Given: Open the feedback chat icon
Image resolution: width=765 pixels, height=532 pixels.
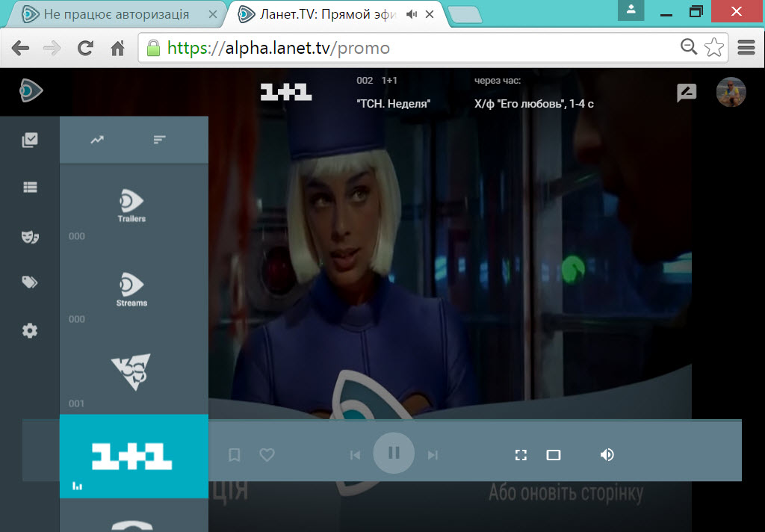Looking at the screenshot, I should click(x=686, y=93).
